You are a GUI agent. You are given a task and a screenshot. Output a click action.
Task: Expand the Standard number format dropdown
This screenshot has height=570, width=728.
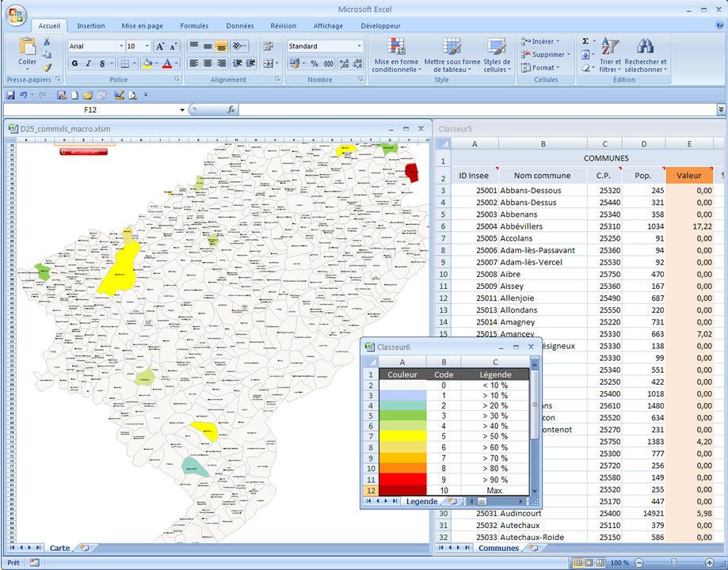pyautogui.click(x=359, y=47)
